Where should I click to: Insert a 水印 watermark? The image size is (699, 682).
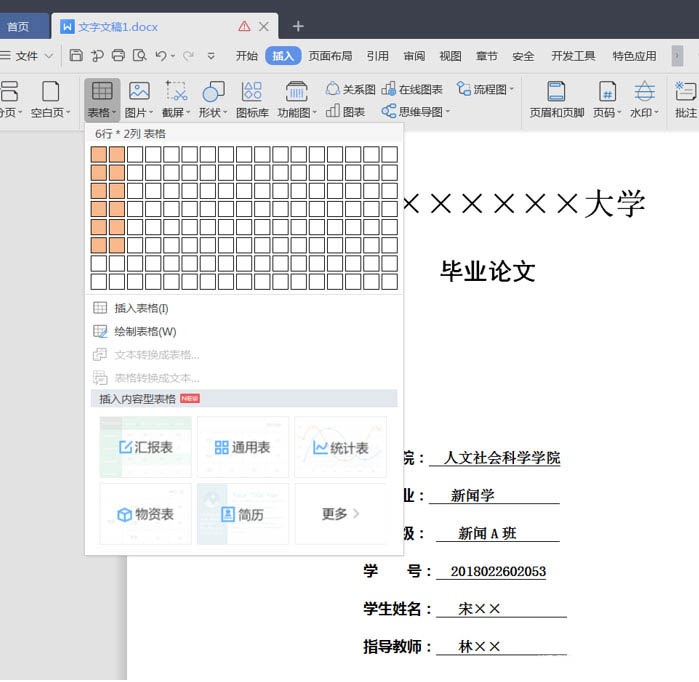[x=645, y=99]
